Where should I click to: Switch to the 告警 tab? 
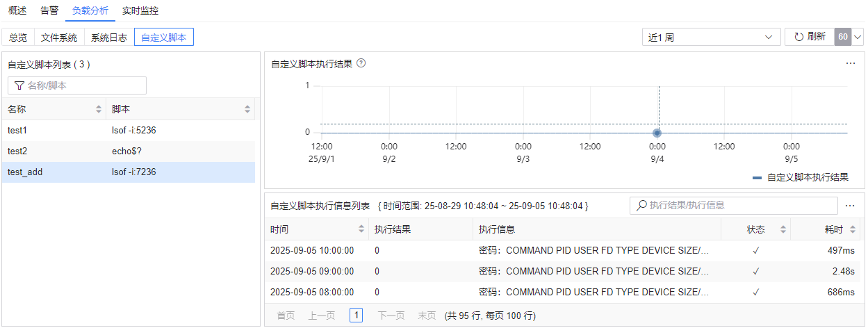click(x=50, y=10)
